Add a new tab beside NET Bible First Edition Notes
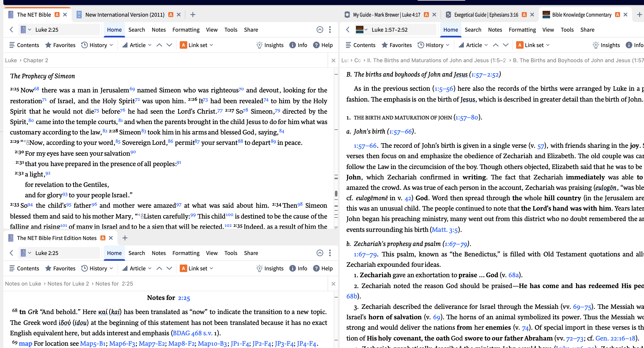 click(x=125, y=238)
